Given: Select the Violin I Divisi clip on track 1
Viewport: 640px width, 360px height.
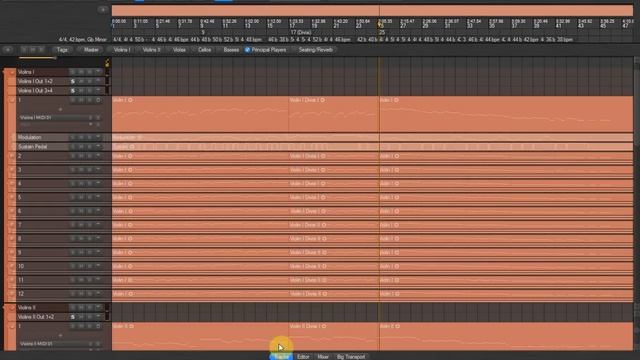Looking at the screenshot, I should click(x=333, y=114).
